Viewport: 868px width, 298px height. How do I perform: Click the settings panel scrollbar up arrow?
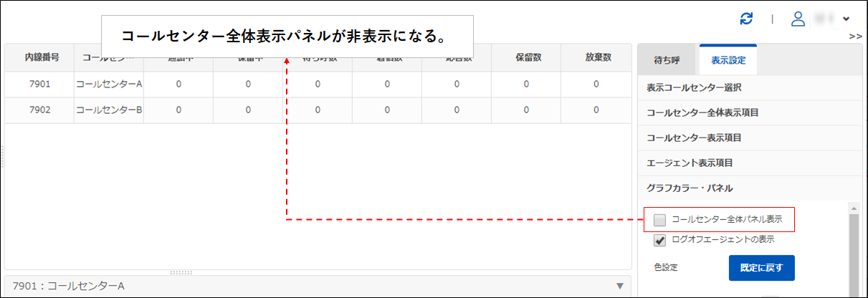pos(853,208)
